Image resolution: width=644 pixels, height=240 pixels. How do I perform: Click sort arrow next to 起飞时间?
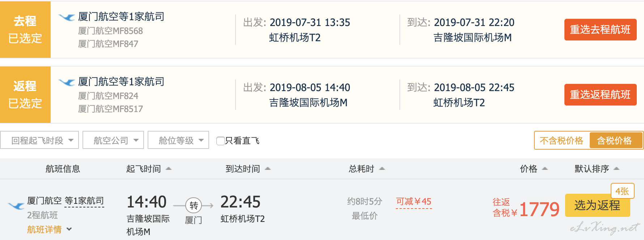[169, 168]
